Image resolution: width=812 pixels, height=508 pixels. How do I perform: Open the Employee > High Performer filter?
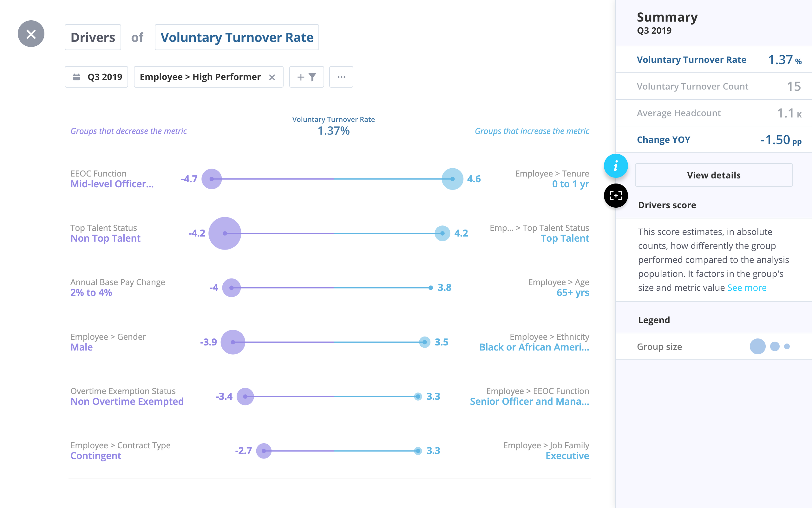(200, 77)
